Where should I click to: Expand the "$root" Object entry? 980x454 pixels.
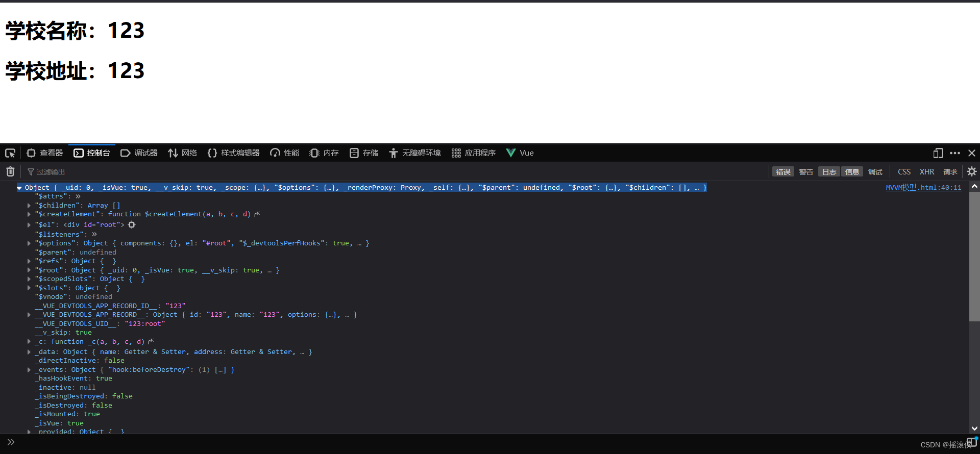29,270
